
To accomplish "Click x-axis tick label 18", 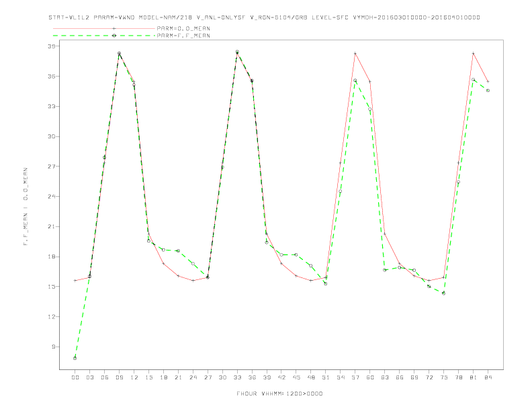I will [x=163, y=377].
